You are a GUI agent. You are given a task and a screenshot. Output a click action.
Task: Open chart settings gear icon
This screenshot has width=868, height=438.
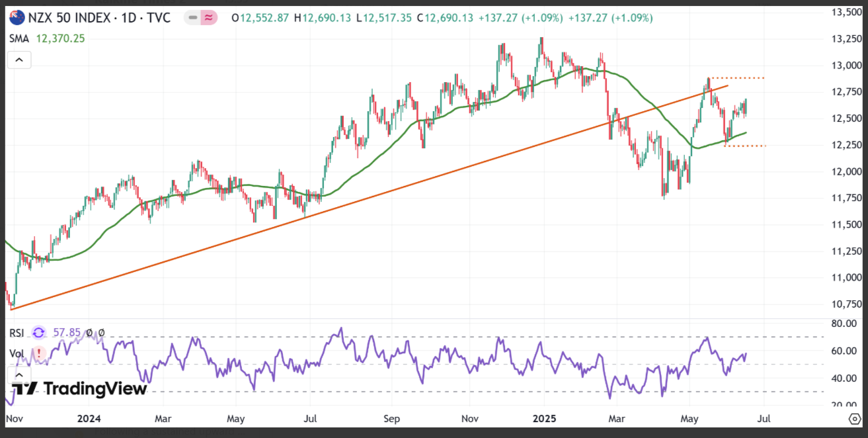(x=854, y=419)
